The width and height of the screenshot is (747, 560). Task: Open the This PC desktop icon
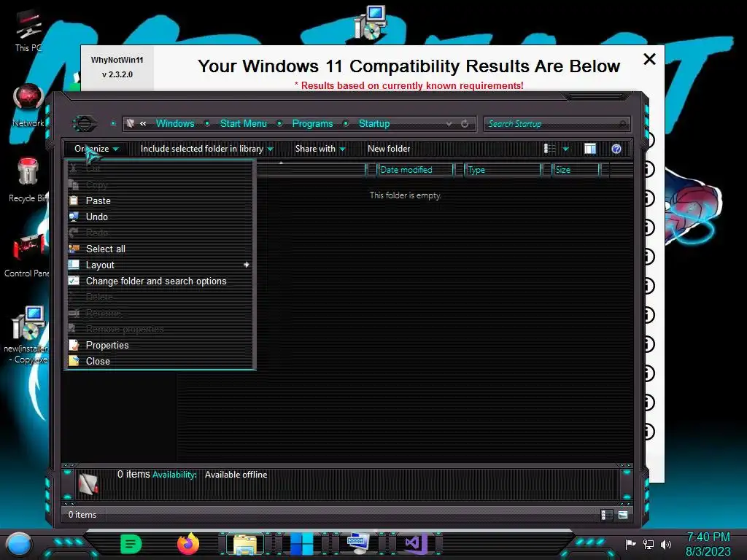click(28, 31)
